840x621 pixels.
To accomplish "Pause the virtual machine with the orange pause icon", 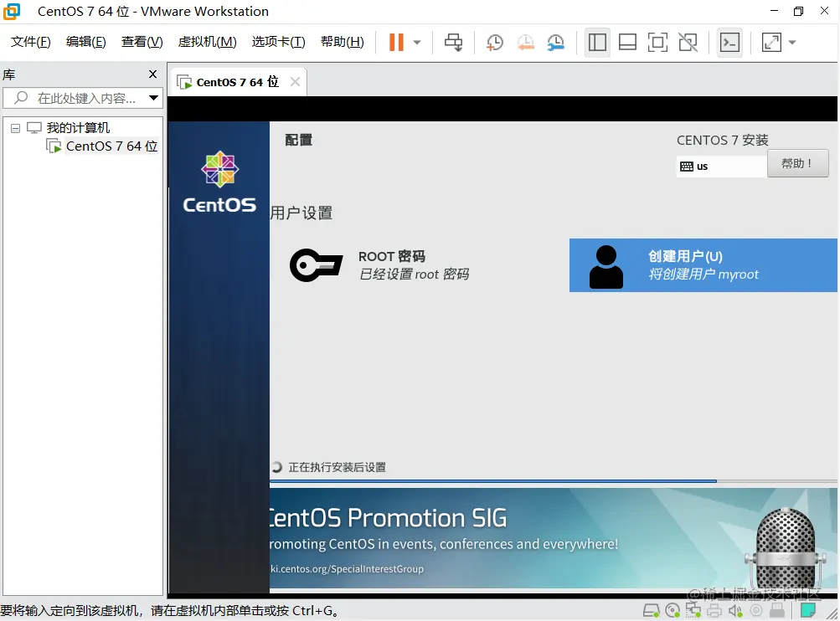I will (396, 43).
